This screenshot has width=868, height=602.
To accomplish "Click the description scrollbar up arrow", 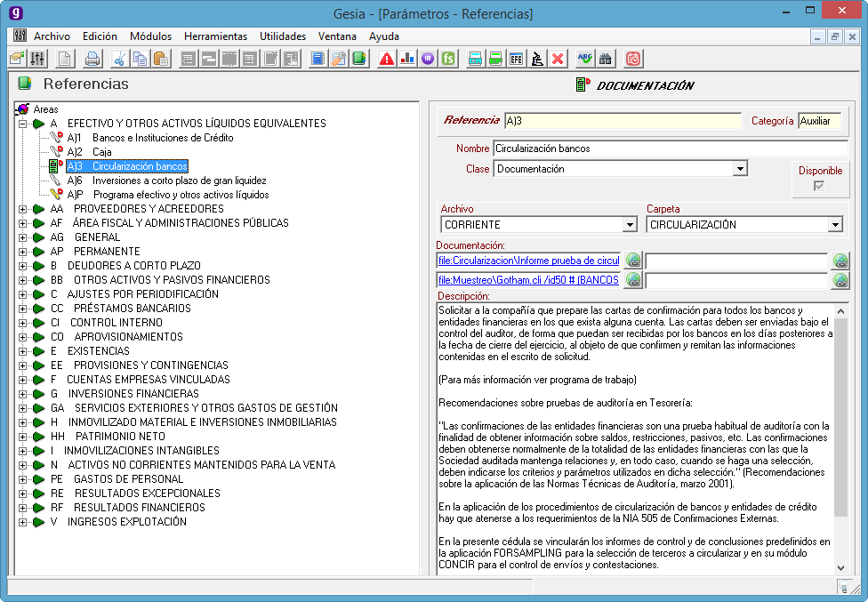I will (x=841, y=311).
